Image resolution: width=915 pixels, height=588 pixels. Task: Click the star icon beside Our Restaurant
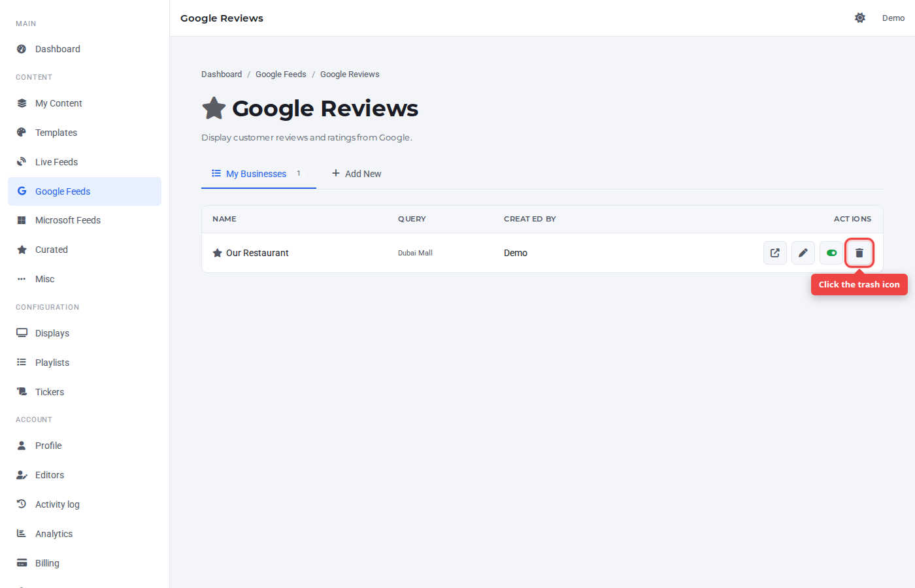218,253
